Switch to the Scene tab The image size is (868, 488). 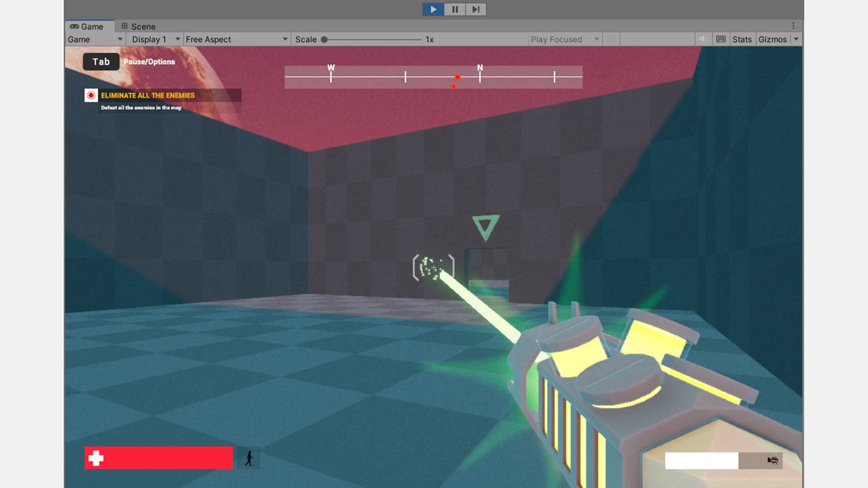click(x=138, y=26)
